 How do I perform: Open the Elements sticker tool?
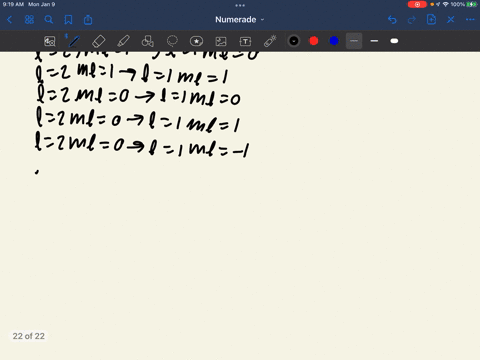click(x=196, y=41)
